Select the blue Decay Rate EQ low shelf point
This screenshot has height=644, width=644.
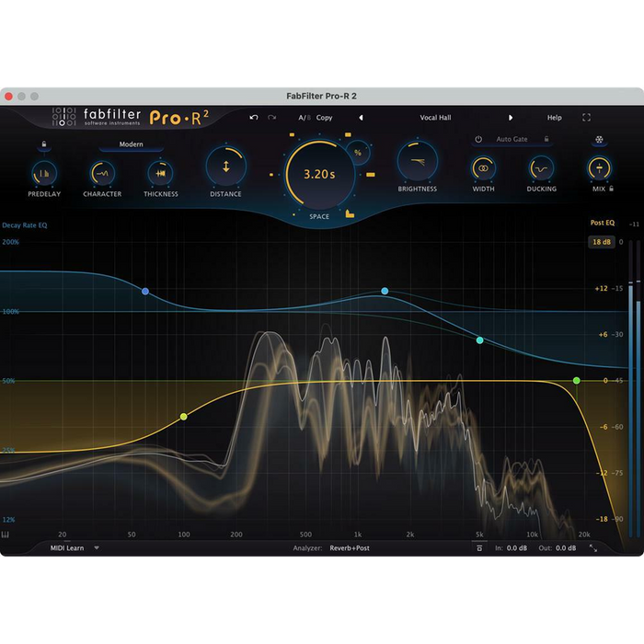click(x=145, y=292)
